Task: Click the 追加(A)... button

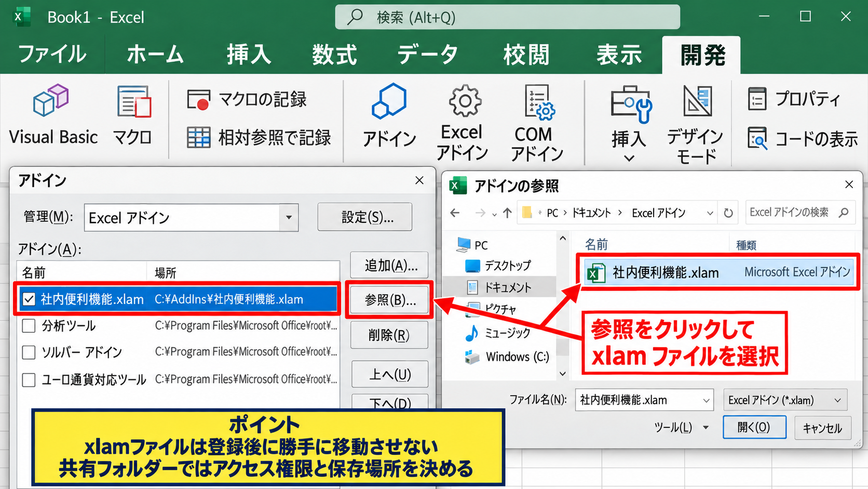Action: [390, 266]
